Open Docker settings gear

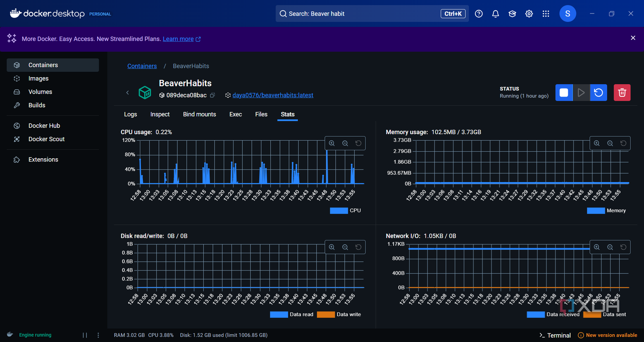tap(529, 14)
